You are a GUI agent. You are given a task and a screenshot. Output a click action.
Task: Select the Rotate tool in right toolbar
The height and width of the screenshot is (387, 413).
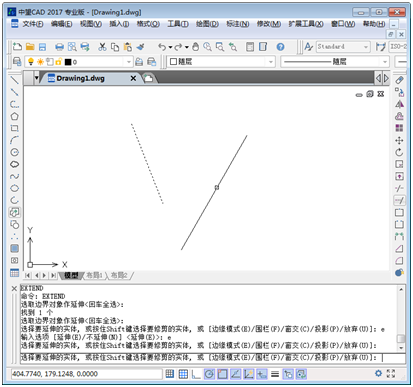[x=399, y=152]
